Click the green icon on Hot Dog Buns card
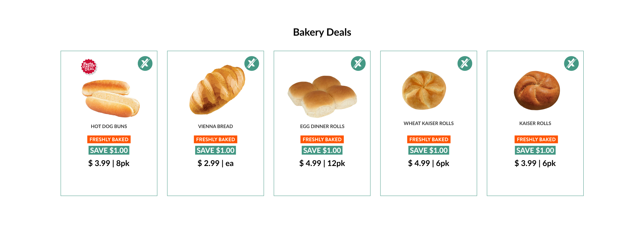 click(x=145, y=63)
